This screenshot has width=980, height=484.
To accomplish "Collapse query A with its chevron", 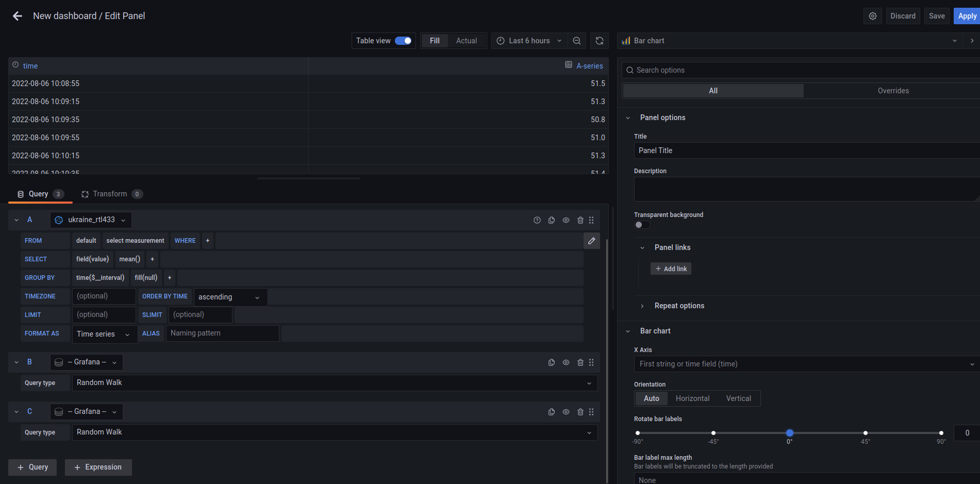I will pos(15,220).
